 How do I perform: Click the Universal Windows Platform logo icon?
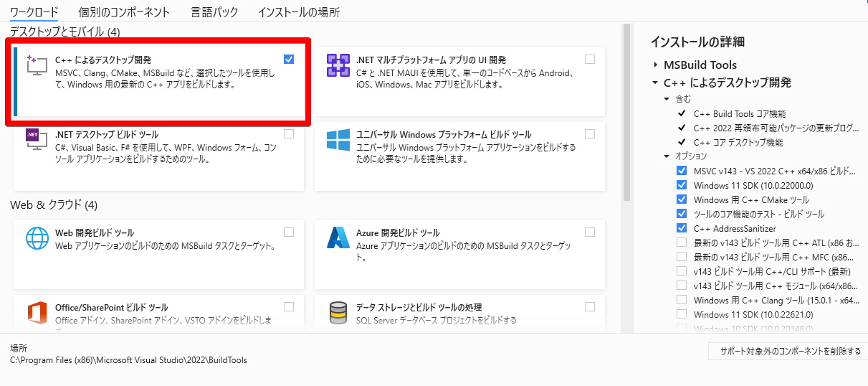pos(338,140)
